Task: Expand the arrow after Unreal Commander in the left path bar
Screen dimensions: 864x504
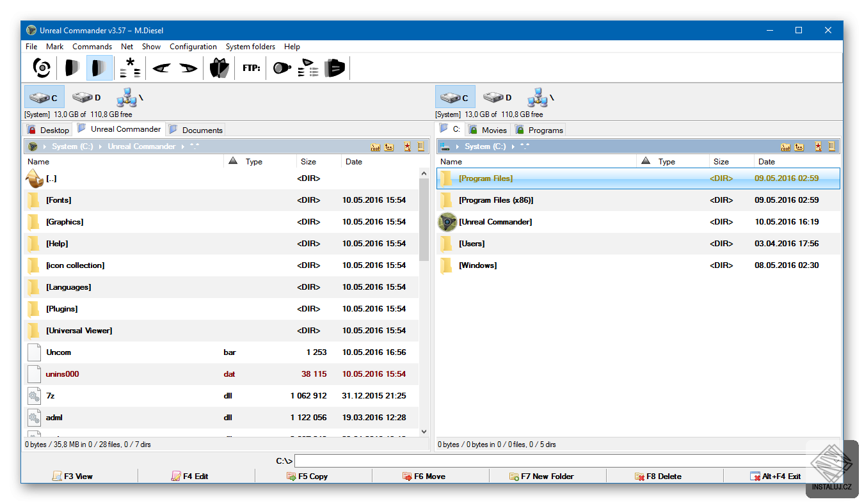Action: (x=183, y=146)
